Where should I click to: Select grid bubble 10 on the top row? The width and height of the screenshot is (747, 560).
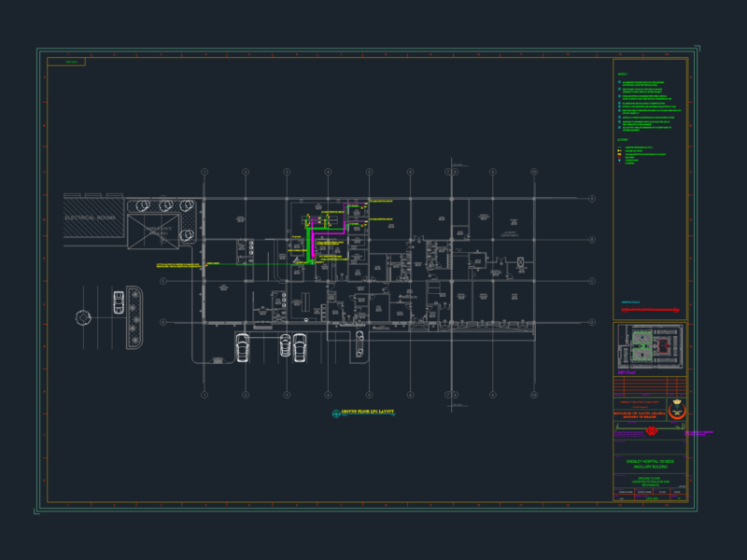(x=534, y=172)
